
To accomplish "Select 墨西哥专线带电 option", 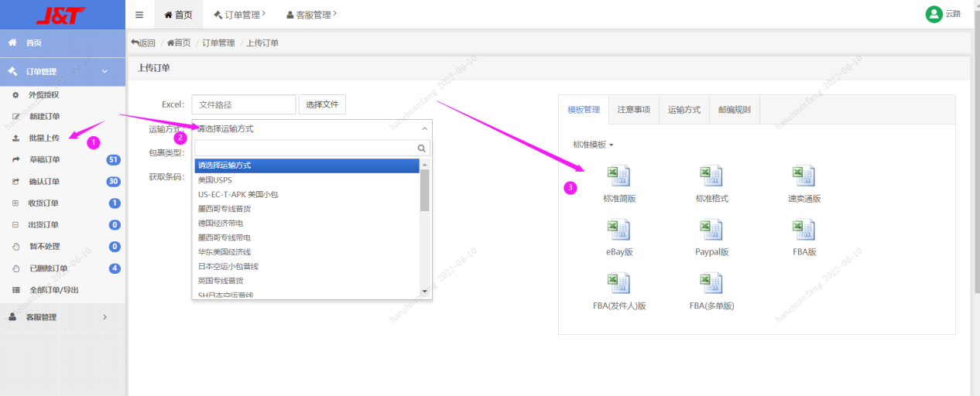I will (x=307, y=237).
